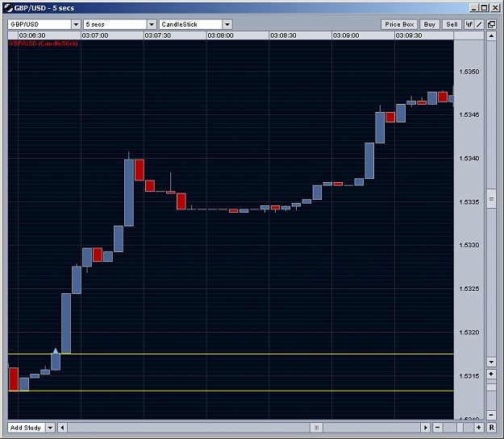Click the CandleStick chart style field
The width and height of the screenshot is (504, 439).
[x=190, y=24]
